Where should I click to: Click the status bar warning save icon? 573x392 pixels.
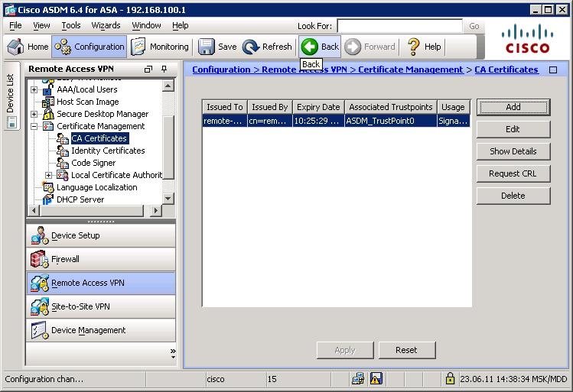pyautogui.click(x=376, y=379)
